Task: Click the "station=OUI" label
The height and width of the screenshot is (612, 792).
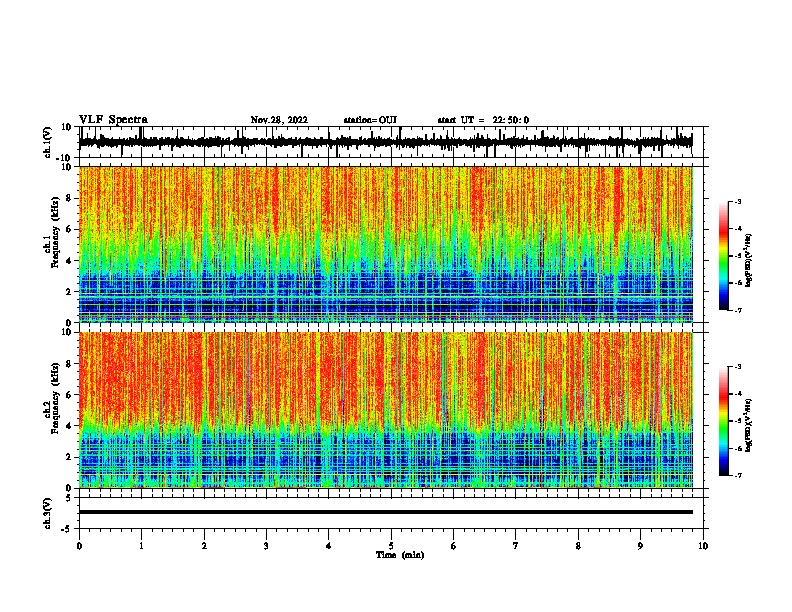Action: tap(370, 120)
